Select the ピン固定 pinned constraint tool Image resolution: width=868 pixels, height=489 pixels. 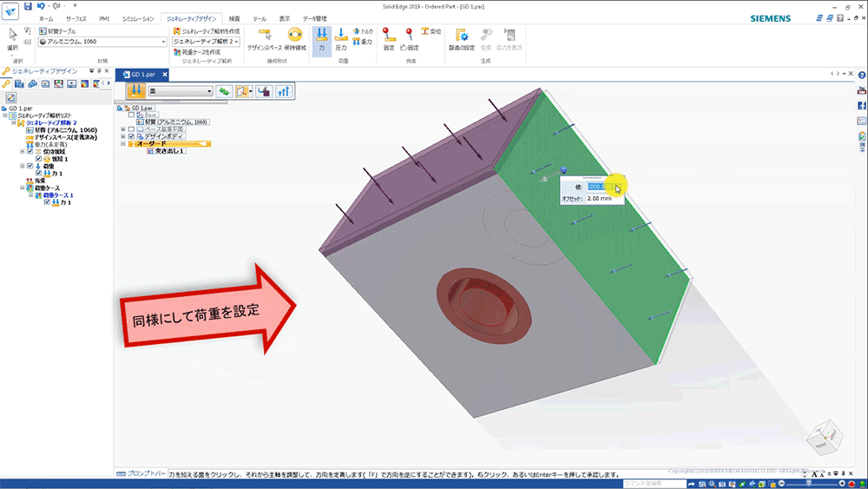[409, 40]
